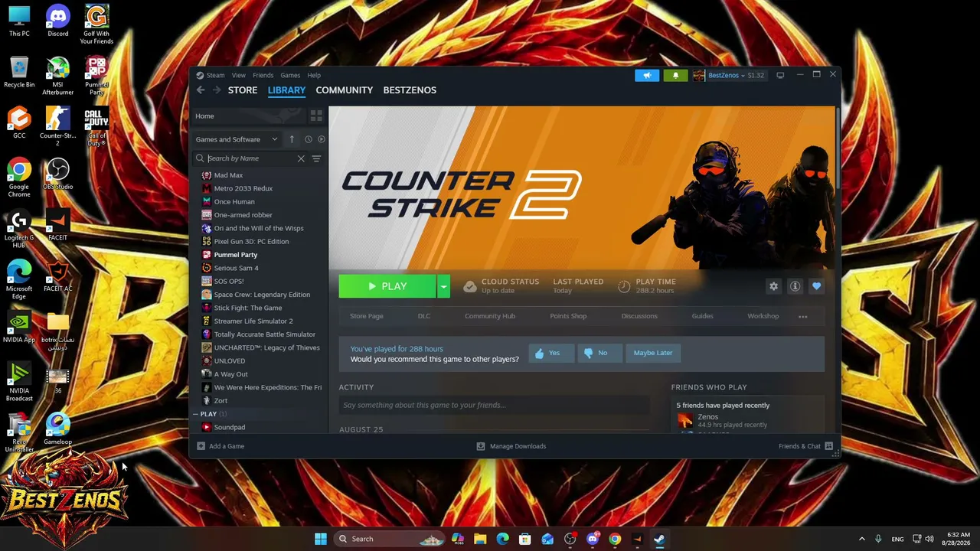Open the Points Shop link
This screenshot has width=980, height=551.
tap(568, 316)
